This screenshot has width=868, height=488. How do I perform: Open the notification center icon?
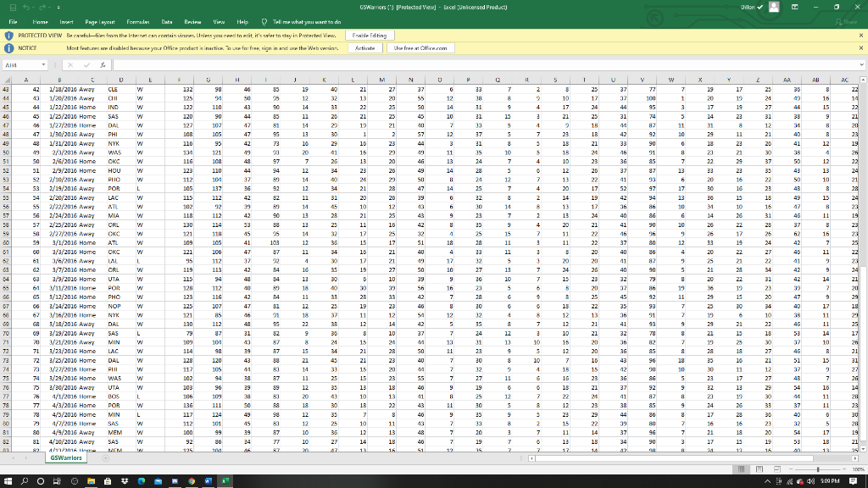coord(853,481)
